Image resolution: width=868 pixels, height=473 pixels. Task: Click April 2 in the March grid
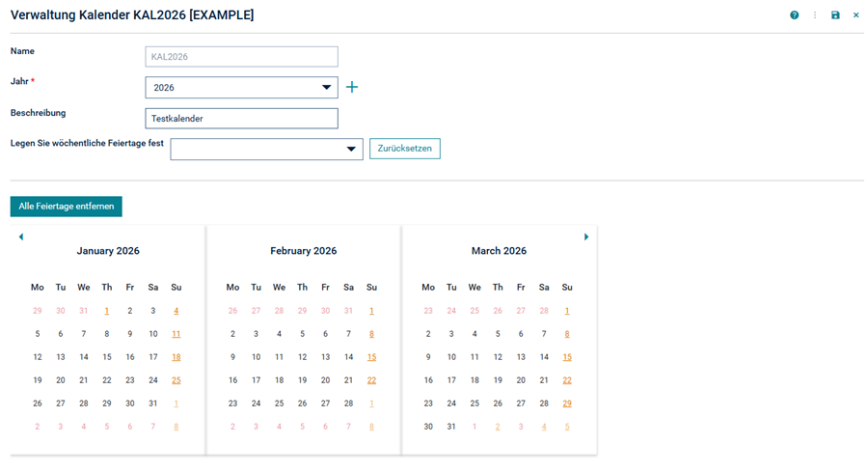(x=498, y=427)
